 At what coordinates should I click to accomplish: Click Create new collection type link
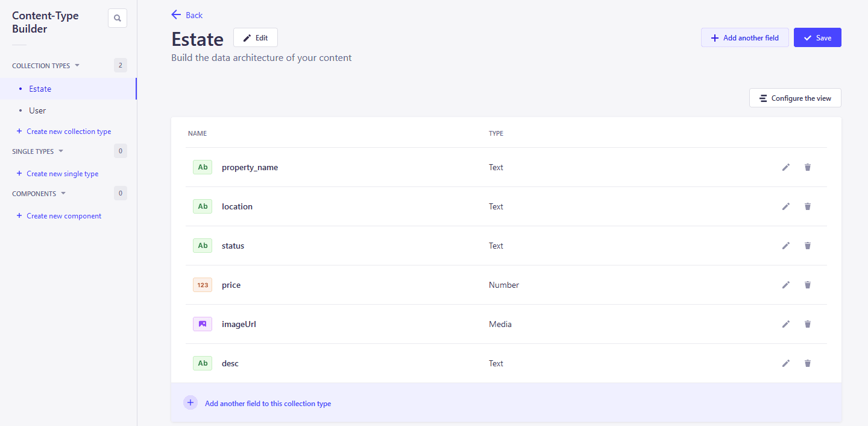click(69, 132)
